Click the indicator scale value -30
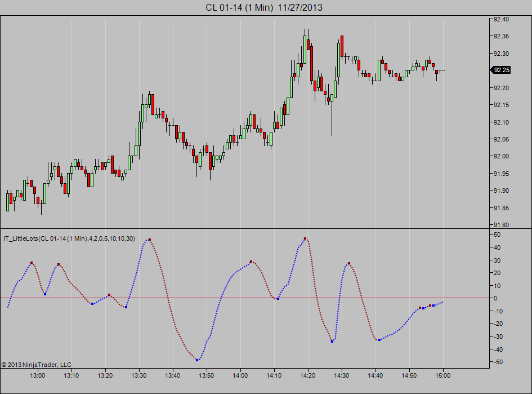The image size is (532, 394). pos(498,337)
